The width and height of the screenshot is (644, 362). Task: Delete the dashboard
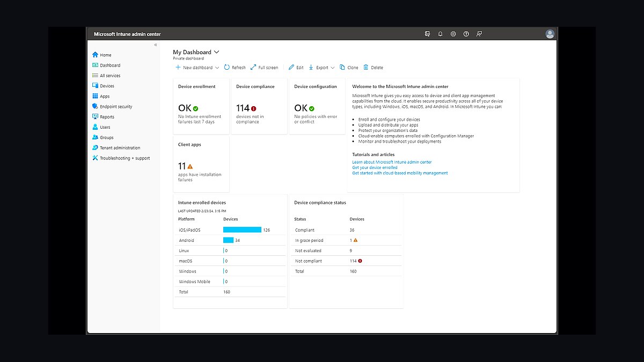click(373, 68)
